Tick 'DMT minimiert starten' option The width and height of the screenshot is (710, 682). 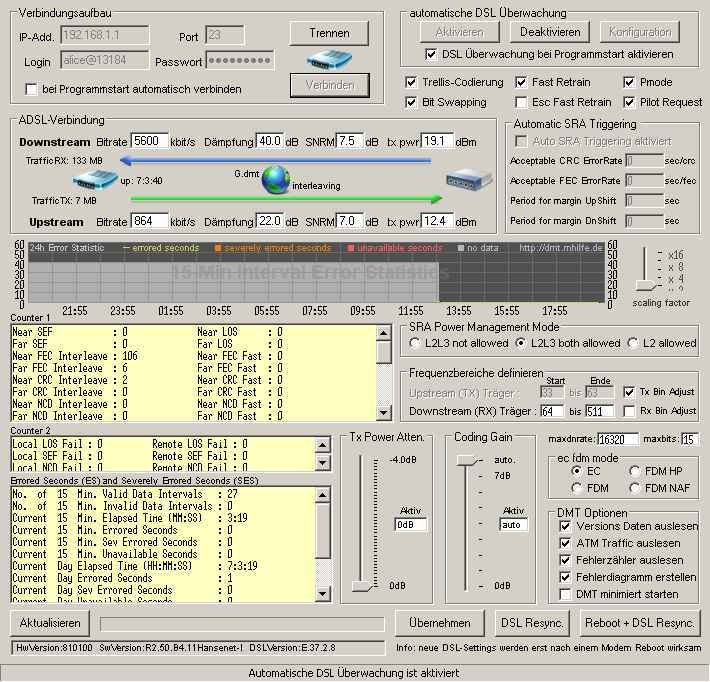point(566,594)
